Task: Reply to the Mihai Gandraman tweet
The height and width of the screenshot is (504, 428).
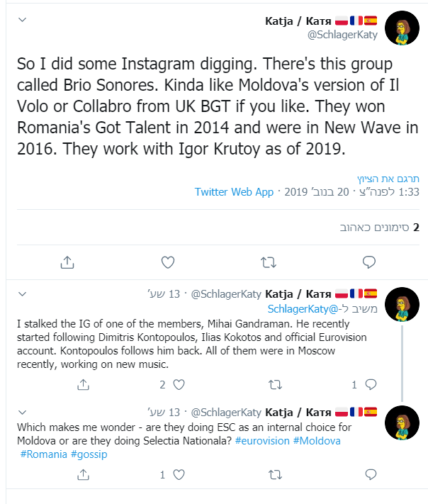Action: (369, 385)
